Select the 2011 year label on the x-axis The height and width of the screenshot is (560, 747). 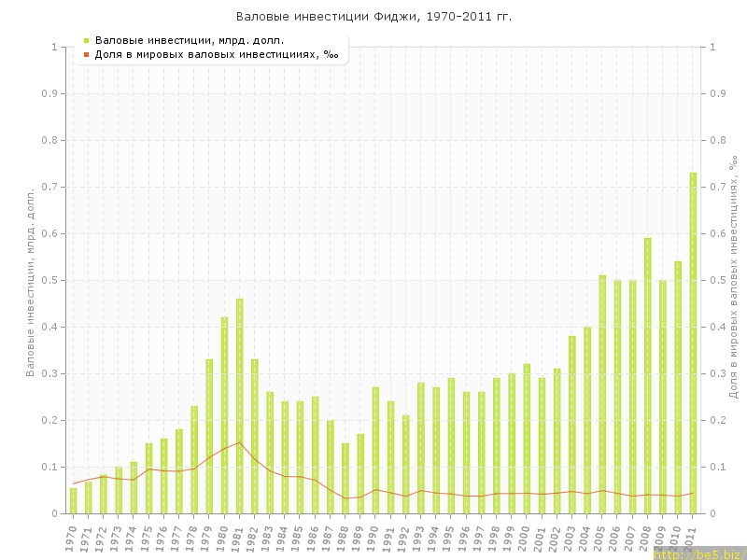pos(691,538)
